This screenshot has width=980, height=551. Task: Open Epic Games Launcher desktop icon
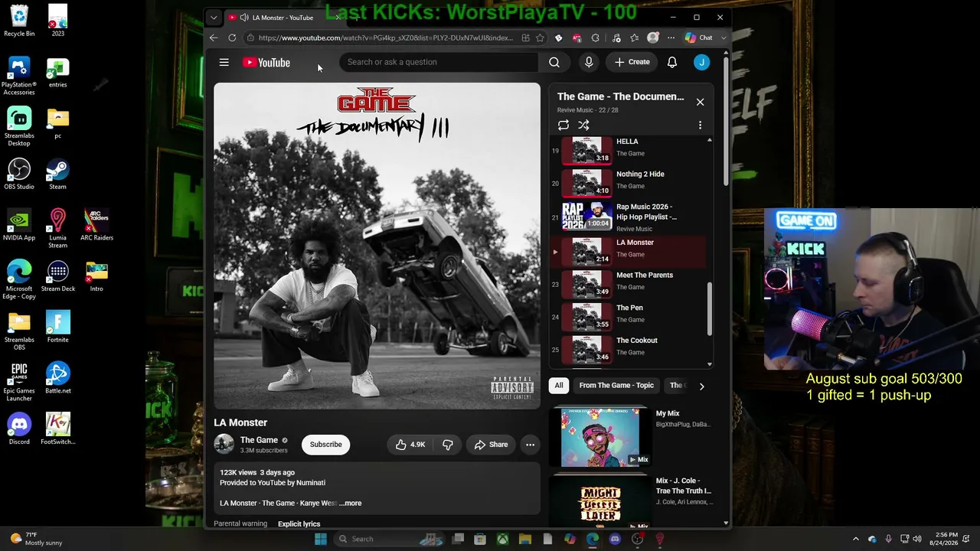click(19, 382)
